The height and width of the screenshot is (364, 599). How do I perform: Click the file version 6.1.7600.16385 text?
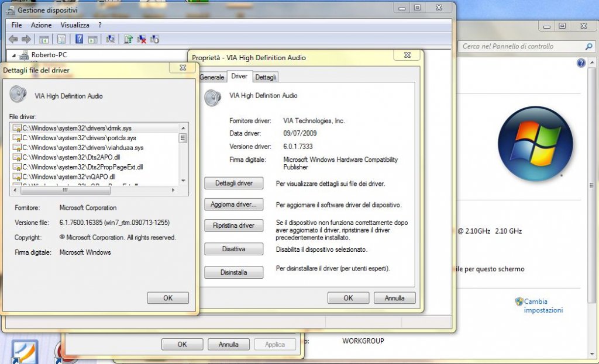(x=115, y=223)
